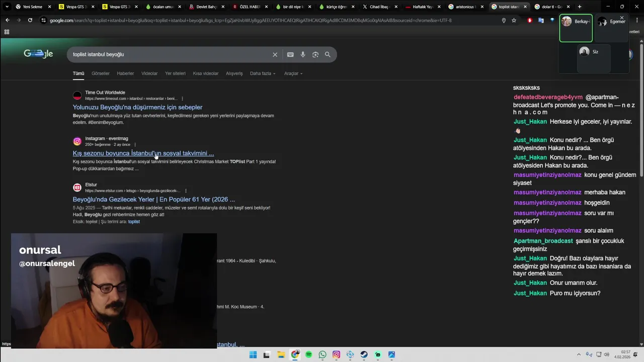644x362 pixels.
Task: Open Steam from the taskbar
Action: (364, 354)
